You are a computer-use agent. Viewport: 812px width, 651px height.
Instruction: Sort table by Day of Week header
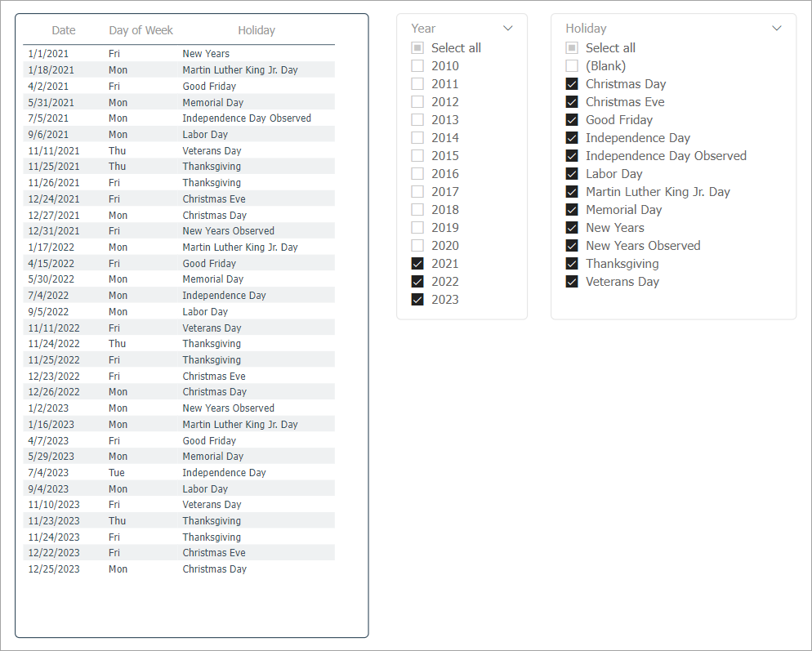(141, 30)
